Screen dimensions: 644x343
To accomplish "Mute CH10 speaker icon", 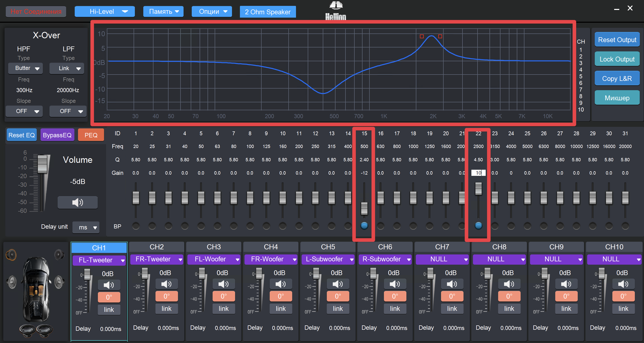I will (623, 284).
